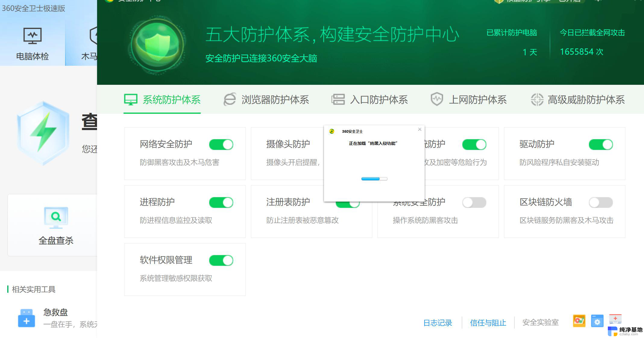The height and width of the screenshot is (338, 644).
Task: Click the loading progress bar in dialog
Action: point(374,179)
